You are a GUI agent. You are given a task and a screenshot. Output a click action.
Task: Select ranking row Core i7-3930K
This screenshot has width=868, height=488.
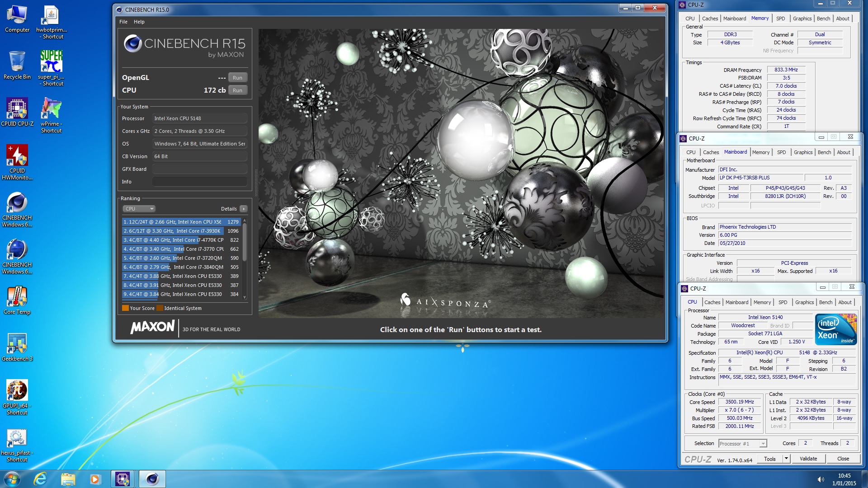pos(181,231)
